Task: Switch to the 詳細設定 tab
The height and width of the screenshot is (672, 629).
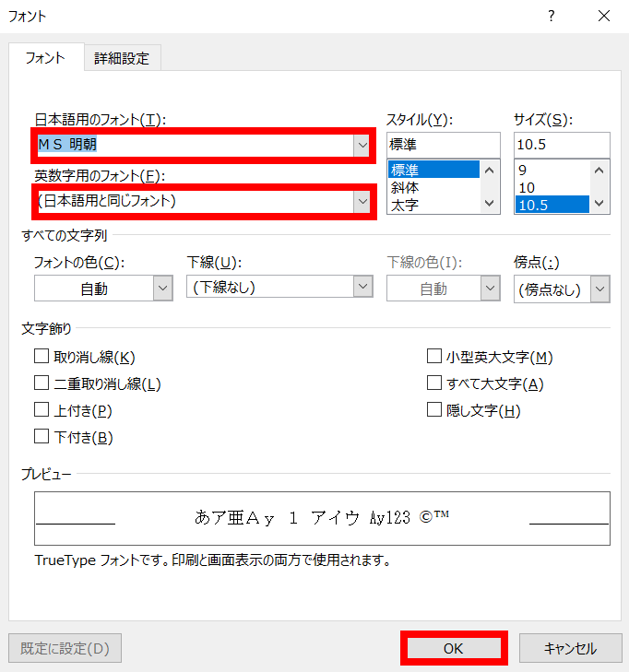Action: pyautogui.click(x=122, y=58)
